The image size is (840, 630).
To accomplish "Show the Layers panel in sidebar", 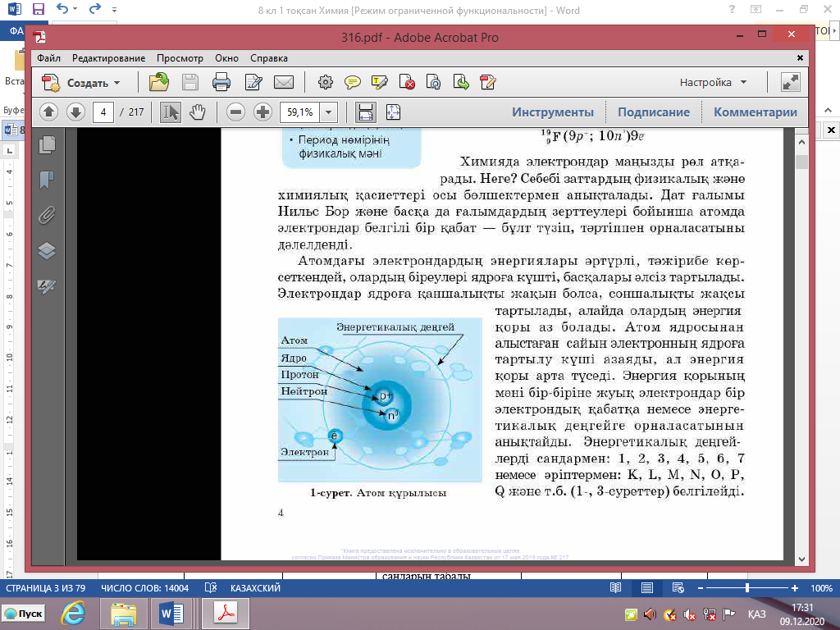I will pos(47,251).
